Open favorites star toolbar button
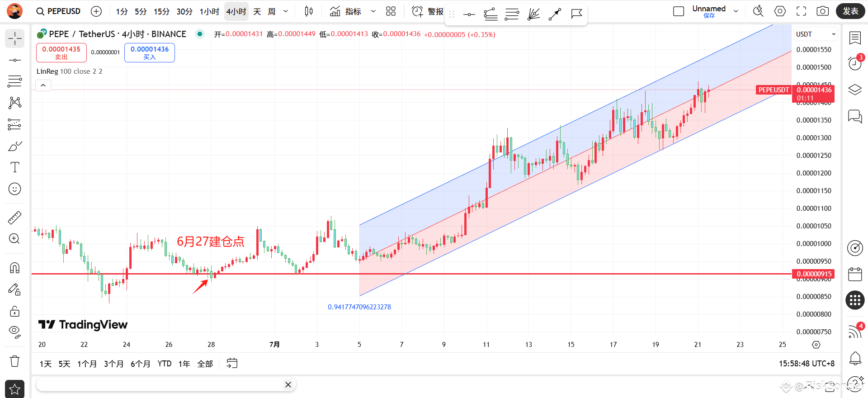This screenshot has height=398, width=868. pyautogui.click(x=15, y=389)
